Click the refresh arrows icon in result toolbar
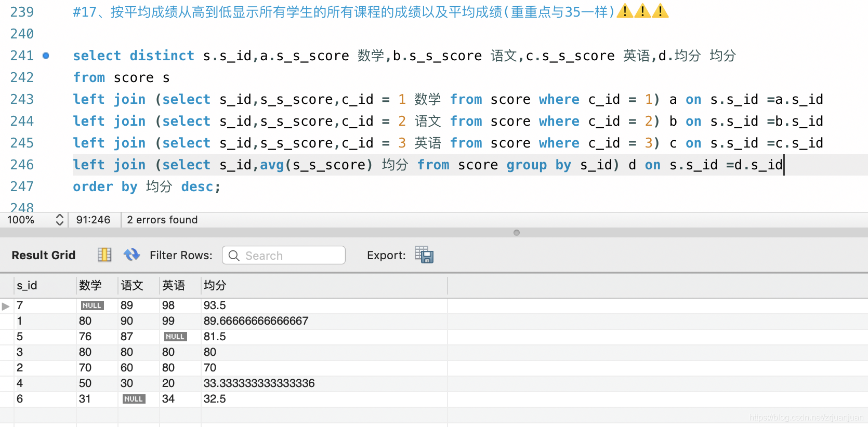 [x=131, y=255]
